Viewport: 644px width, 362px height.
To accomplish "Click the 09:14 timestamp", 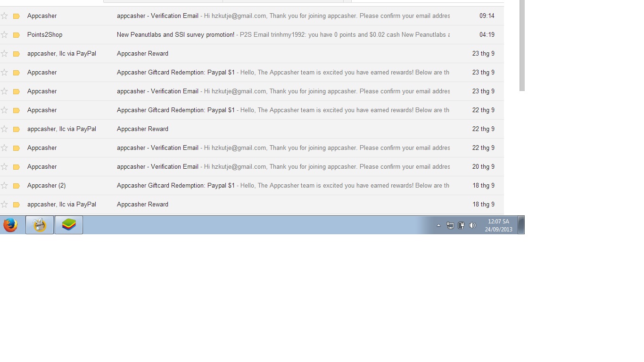I will tap(487, 16).
